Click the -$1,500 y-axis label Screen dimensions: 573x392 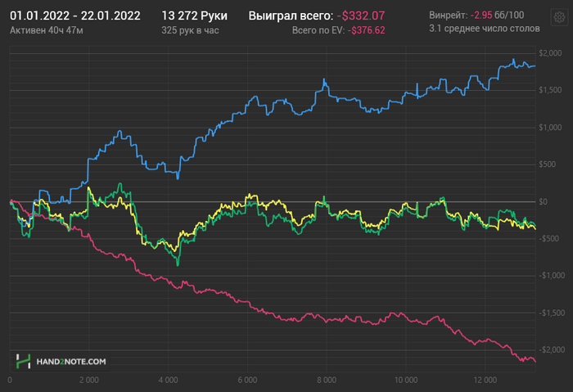click(552, 313)
